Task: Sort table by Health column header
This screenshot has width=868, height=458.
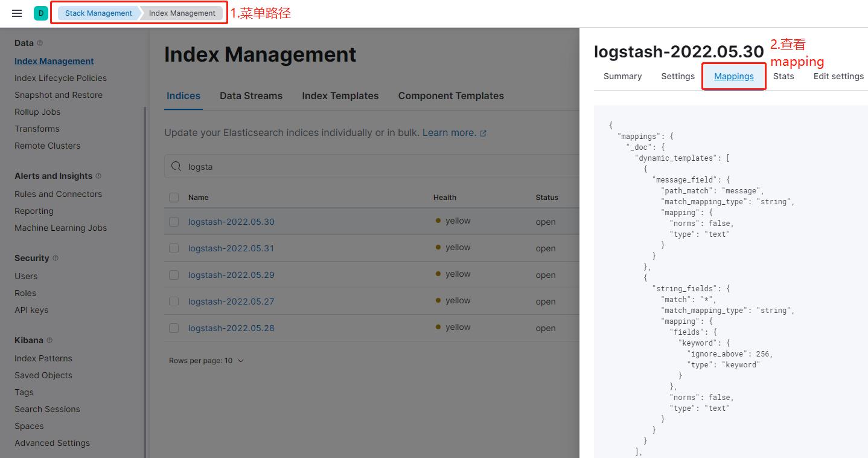Action: click(x=445, y=198)
